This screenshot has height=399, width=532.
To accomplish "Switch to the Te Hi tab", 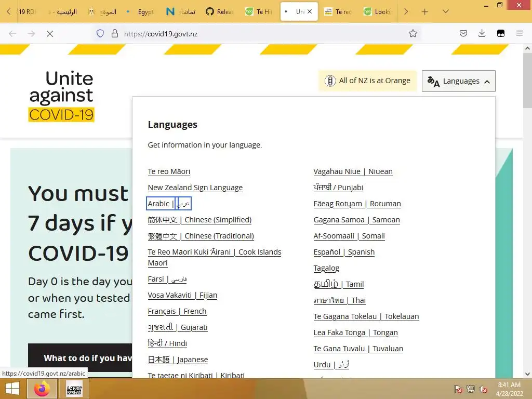I will [x=259, y=12].
